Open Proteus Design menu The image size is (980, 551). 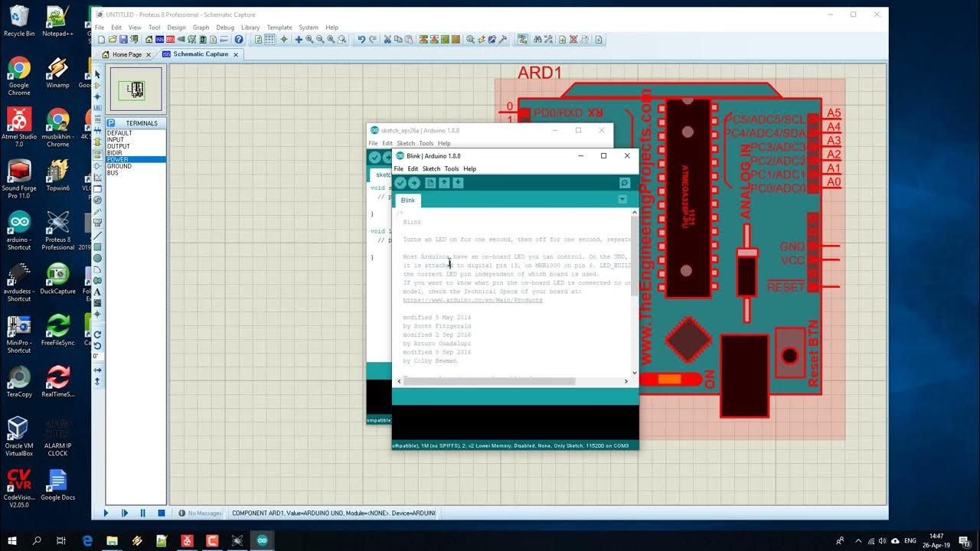pos(176,27)
